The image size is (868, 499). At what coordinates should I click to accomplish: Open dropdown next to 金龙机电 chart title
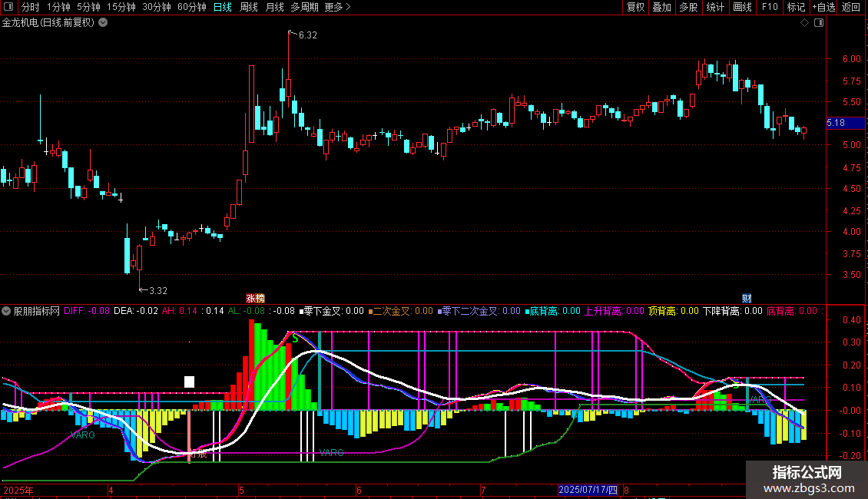click(x=103, y=23)
